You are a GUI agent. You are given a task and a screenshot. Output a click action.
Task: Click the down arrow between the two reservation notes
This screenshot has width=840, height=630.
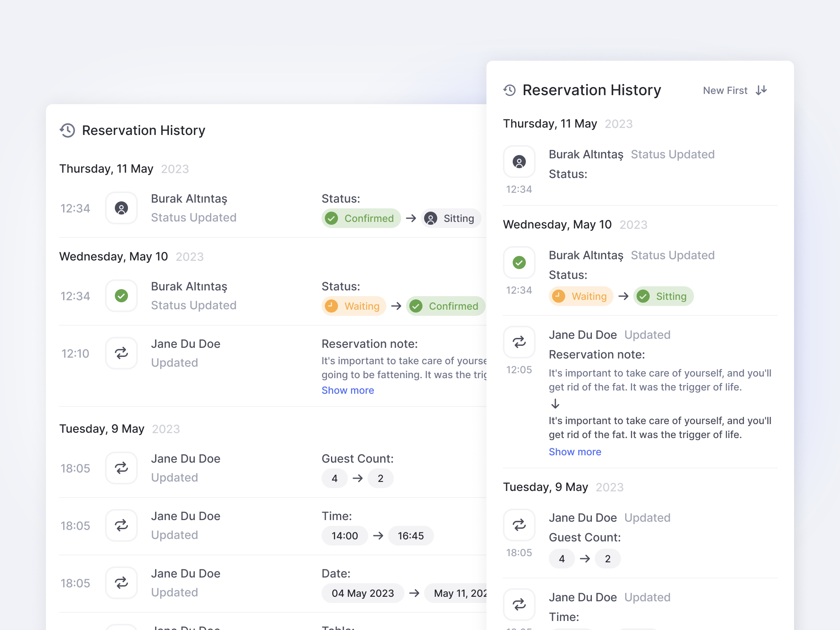(x=555, y=404)
